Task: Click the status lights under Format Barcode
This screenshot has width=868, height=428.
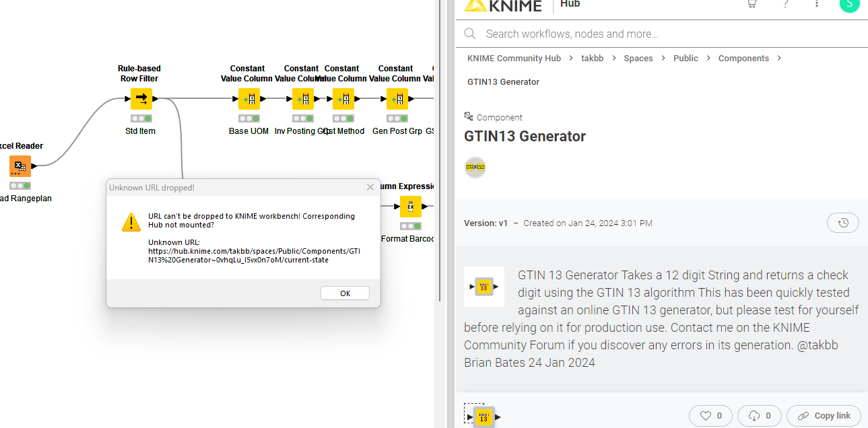Action: coord(411,226)
